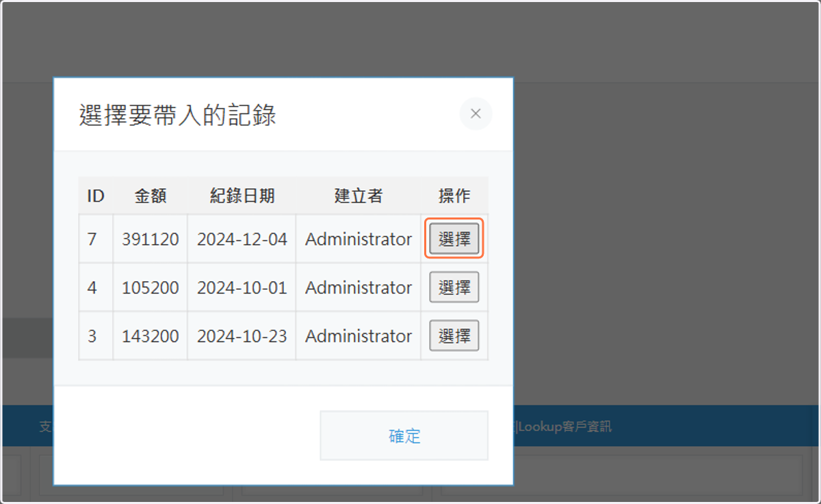Click the dialog title 選擇要帶入的記錄
The image size is (821, 504).
click(x=178, y=115)
